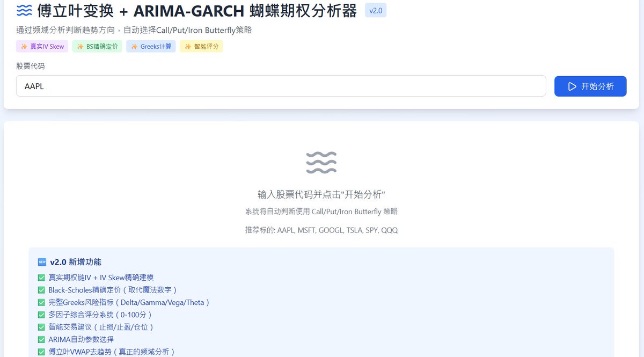Click the green check icon for 多因子综合评分系统
Viewport: 644px width, 357px height.
(41, 315)
